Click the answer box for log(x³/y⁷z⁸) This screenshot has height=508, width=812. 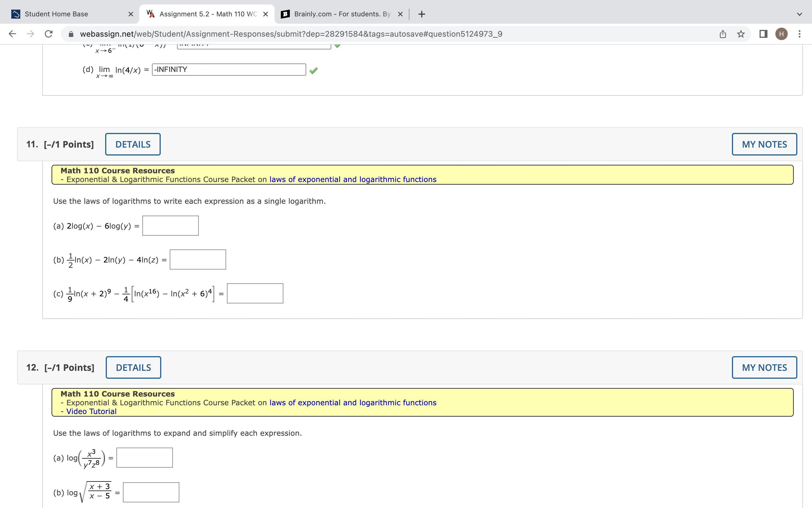(x=145, y=457)
